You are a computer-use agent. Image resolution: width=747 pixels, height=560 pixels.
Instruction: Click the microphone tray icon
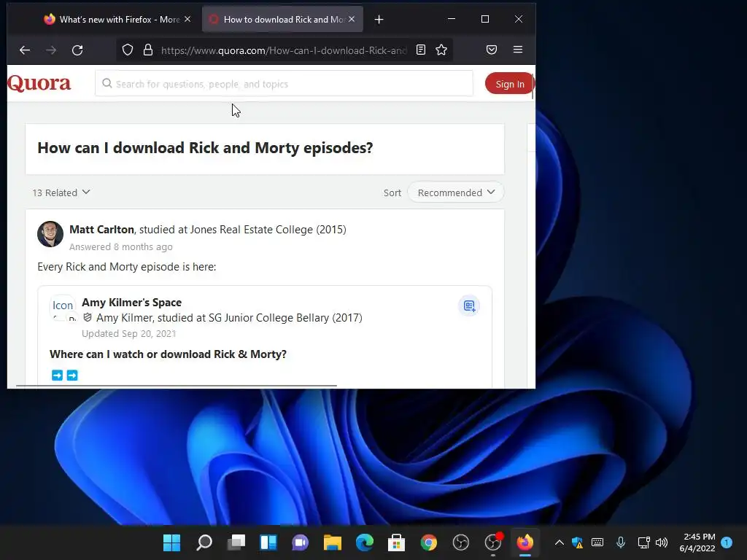pos(620,542)
